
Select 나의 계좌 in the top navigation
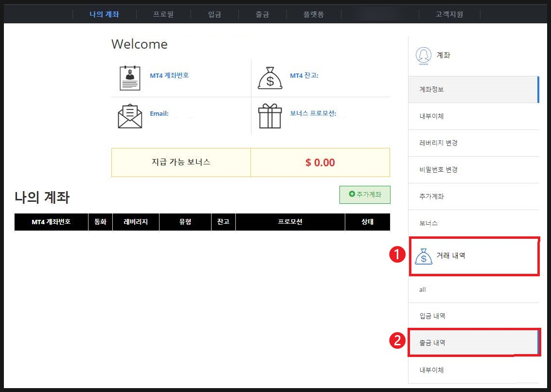105,15
